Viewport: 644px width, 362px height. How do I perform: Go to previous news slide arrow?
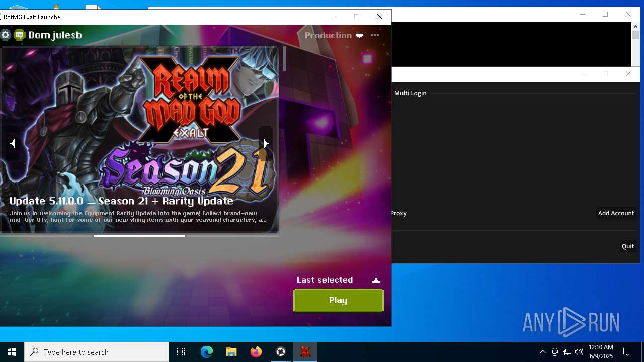pyautogui.click(x=13, y=144)
